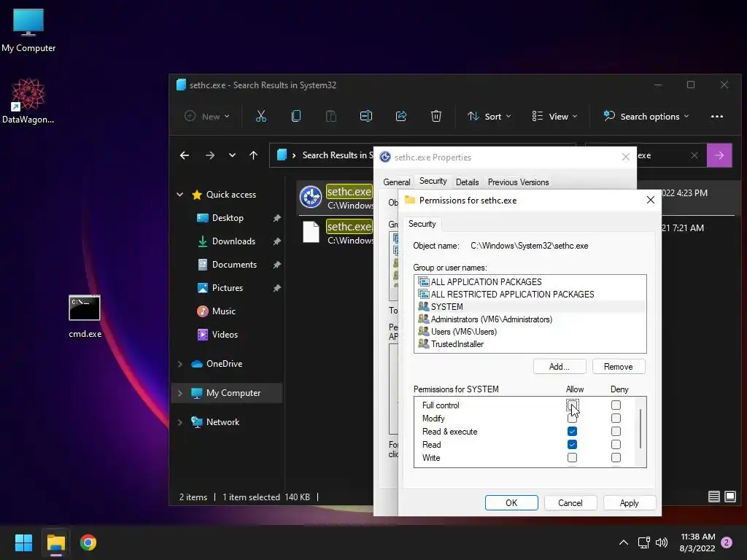Click the Rename icon in Explorer toolbar
747x560 pixels.
(x=366, y=116)
